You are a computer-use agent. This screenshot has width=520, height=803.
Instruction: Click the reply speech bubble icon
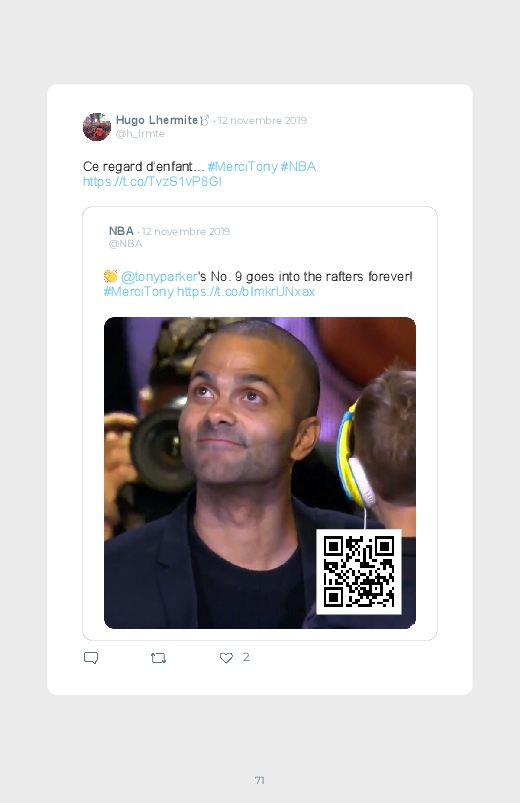point(91,658)
